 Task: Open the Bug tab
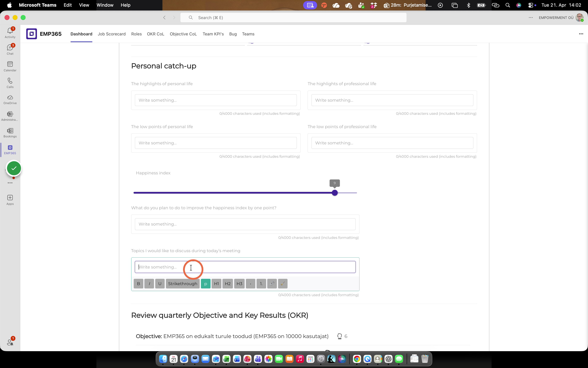pos(233,34)
